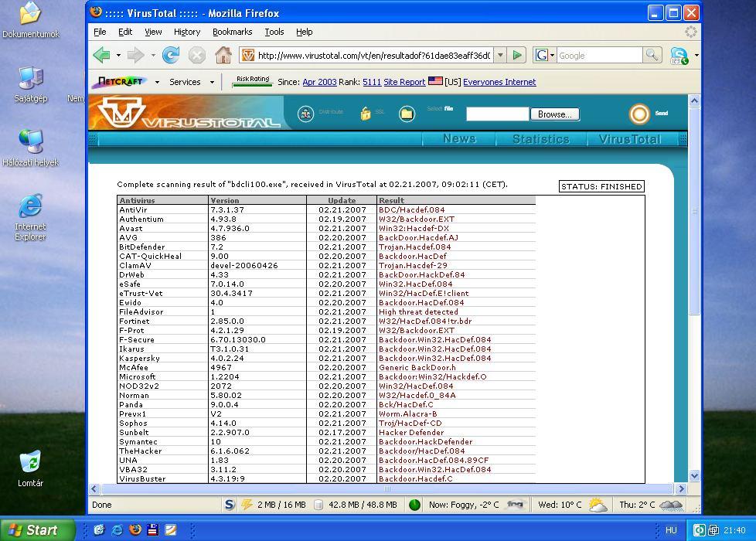756x541 pixels.
Task: Click the Netcraft toolbar logo
Action: (x=121, y=82)
